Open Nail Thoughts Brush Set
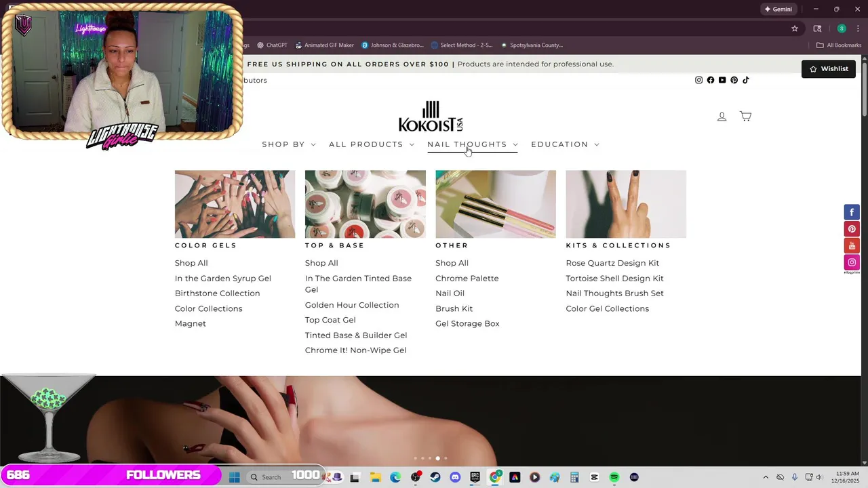 pos(615,293)
